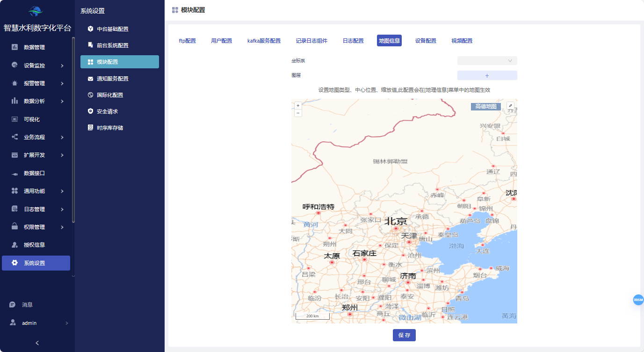The height and width of the screenshot is (352, 644).
Task: Click the 时序库存储 database icon
Action: [90, 128]
